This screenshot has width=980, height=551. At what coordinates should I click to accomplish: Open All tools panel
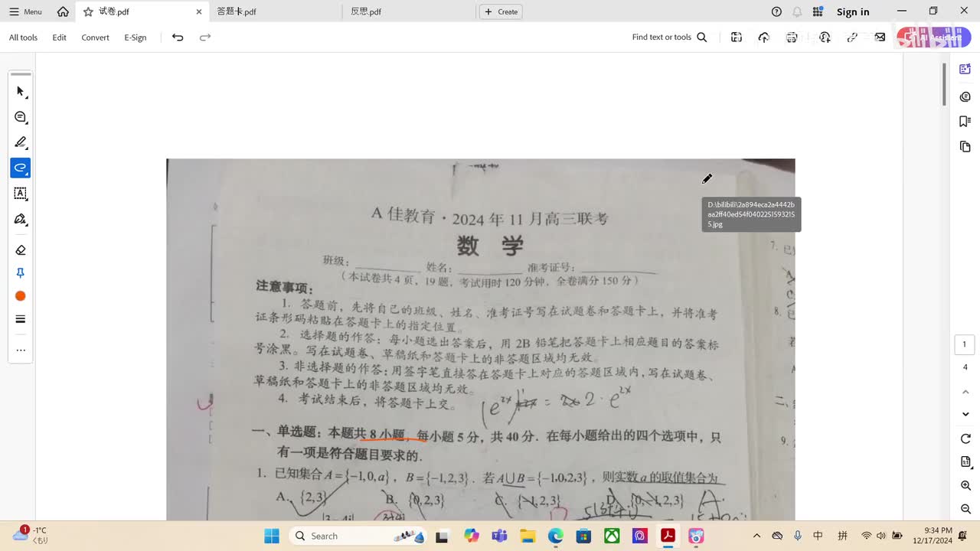coord(23,37)
